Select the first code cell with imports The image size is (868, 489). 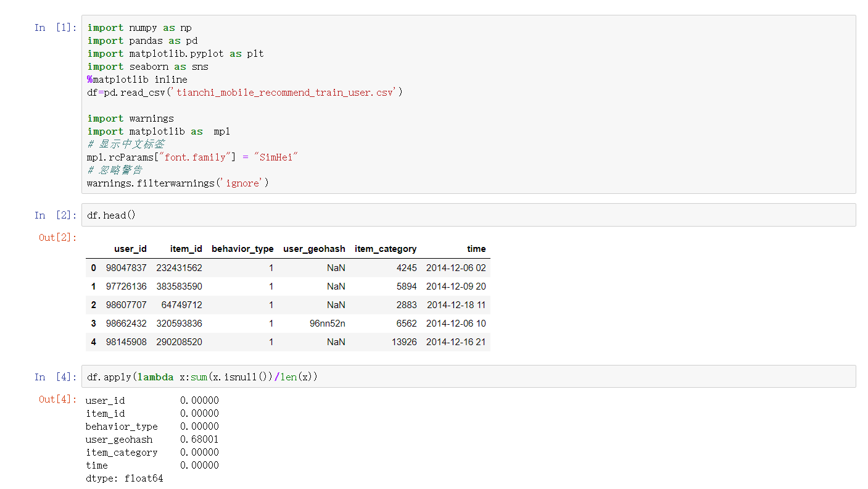tap(468, 104)
